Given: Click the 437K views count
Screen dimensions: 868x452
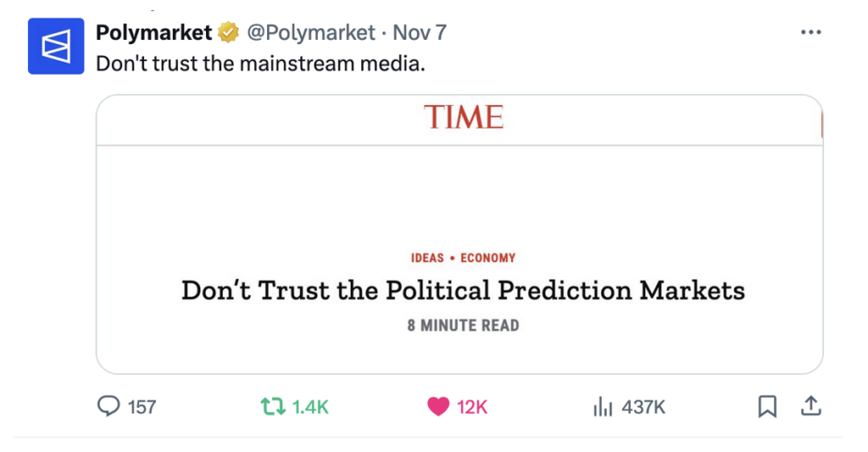Looking at the screenshot, I should tap(643, 407).
